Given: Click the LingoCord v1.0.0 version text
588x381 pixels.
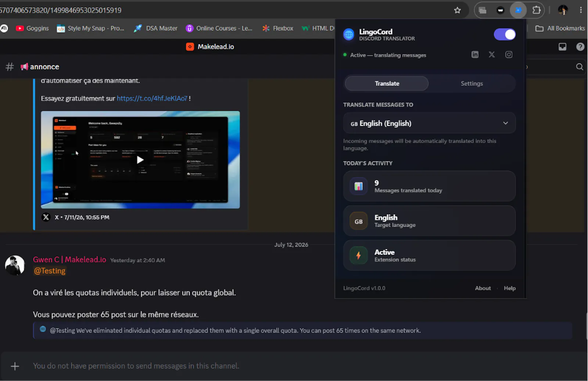Looking at the screenshot, I should pos(364,288).
